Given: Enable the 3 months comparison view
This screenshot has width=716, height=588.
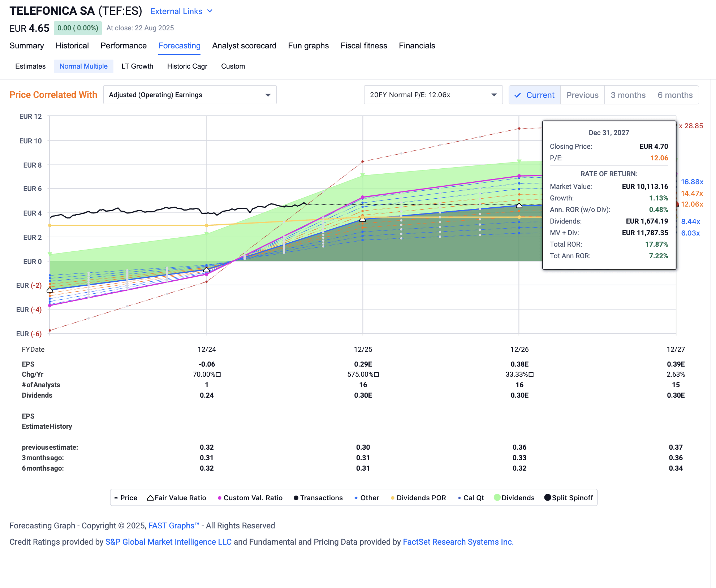Looking at the screenshot, I should [628, 95].
